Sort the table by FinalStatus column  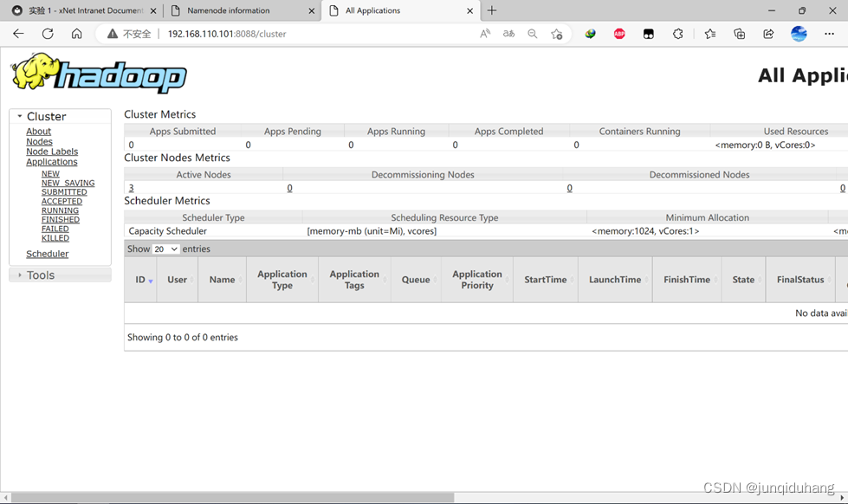pyautogui.click(x=800, y=280)
